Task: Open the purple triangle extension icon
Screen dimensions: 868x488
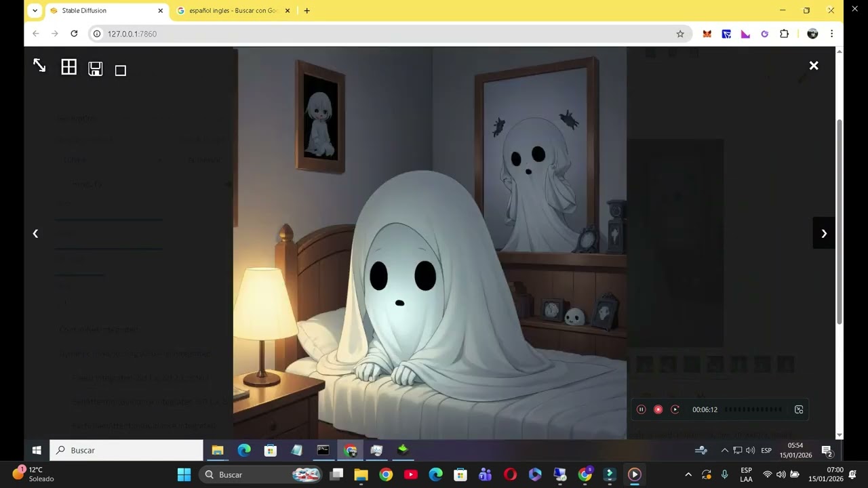Action: click(745, 34)
